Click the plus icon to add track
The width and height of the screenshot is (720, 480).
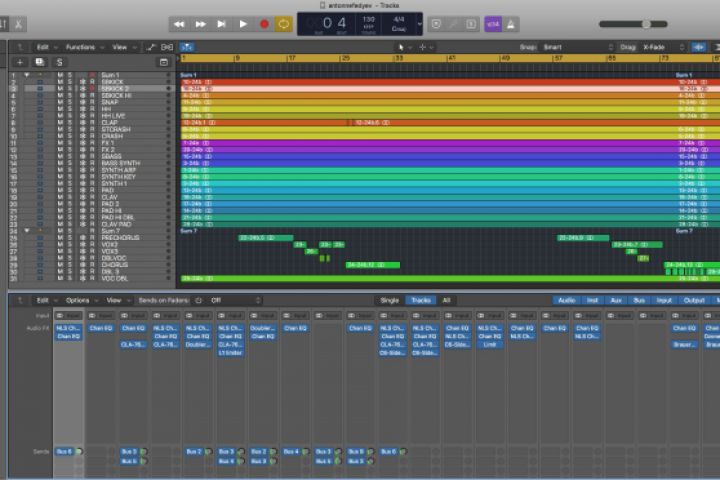pos(20,62)
